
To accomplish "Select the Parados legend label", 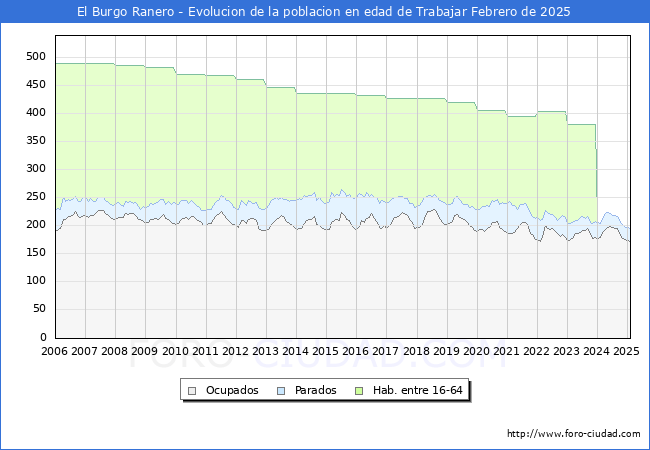I will tap(315, 390).
